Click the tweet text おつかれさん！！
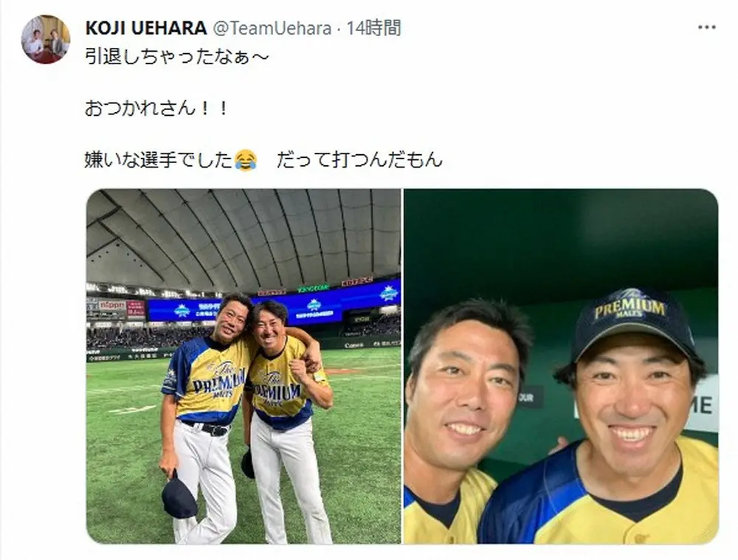The height and width of the screenshot is (560, 738). [x=156, y=108]
